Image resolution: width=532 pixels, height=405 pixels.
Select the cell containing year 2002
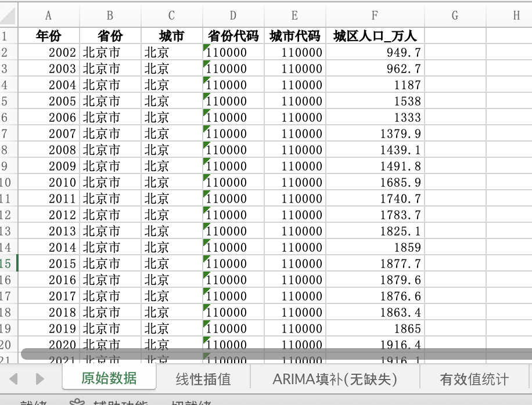(x=49, y=52)
